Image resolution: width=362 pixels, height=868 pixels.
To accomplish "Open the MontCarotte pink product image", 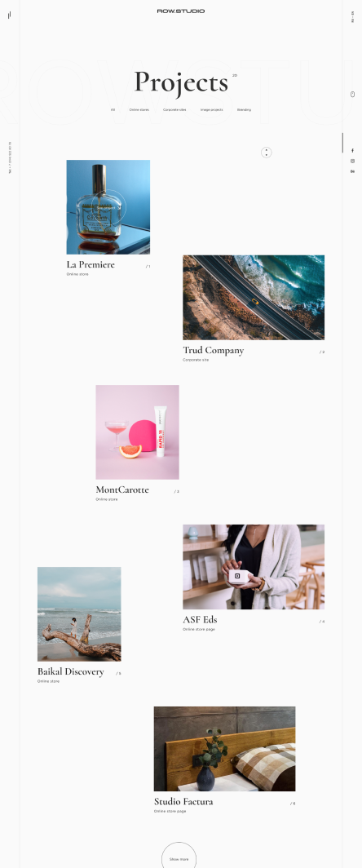I will pos(137,432).
